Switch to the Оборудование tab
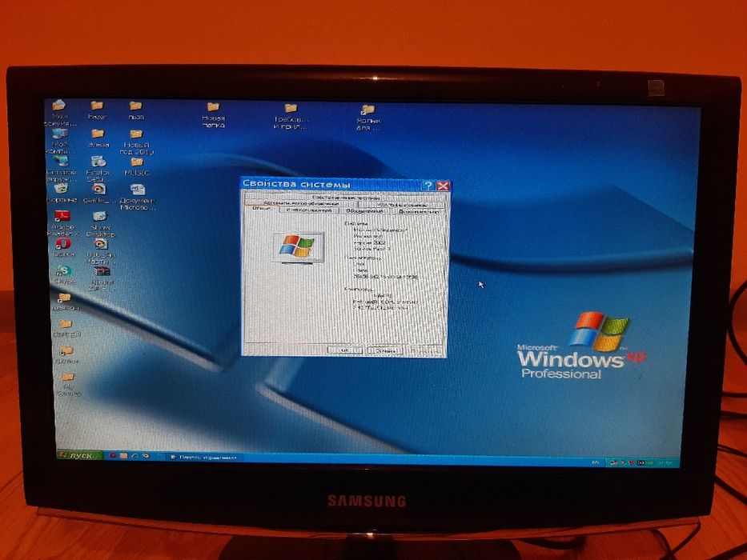Viewport: 747px width, 560px height. [x=364, y=210]
